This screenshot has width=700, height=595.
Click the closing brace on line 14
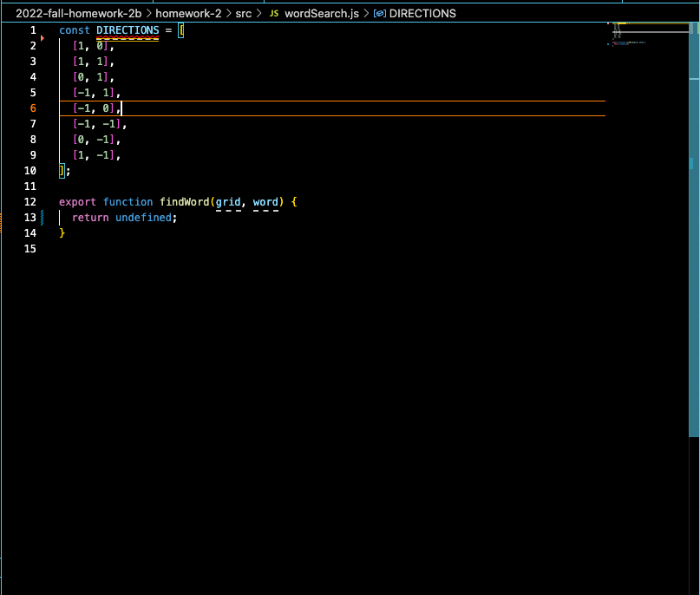62,233
